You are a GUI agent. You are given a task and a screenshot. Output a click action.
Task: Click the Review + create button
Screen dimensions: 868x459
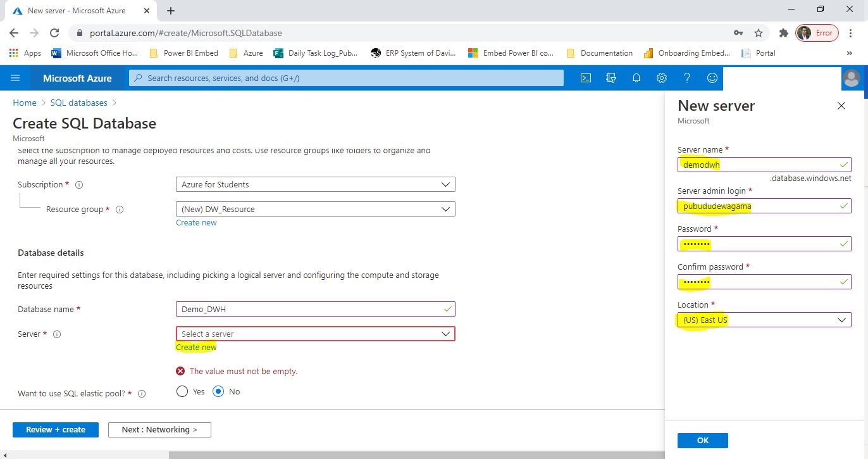(56, 430)
